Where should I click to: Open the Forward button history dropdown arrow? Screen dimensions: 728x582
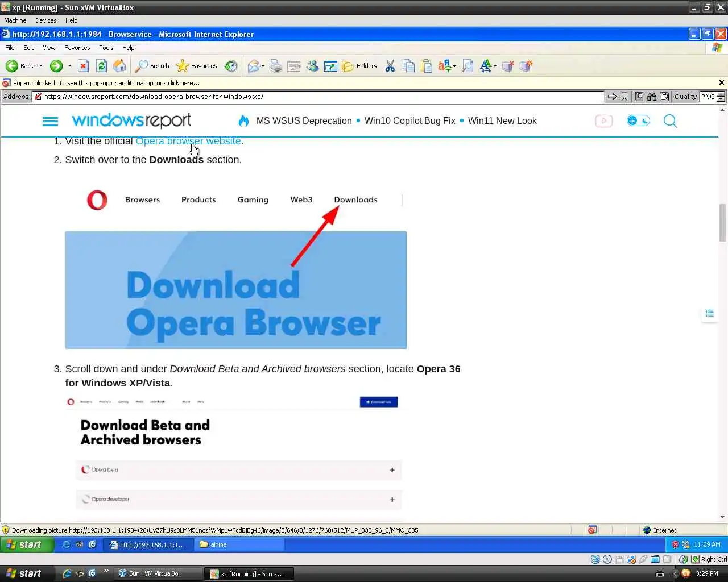click(x=69, y=66)
